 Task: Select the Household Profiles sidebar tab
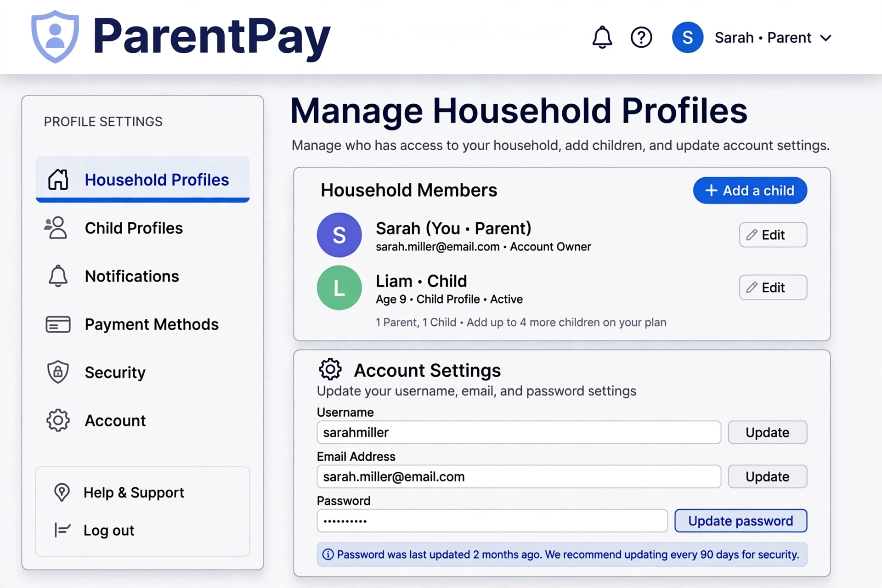pyautogui.click(x=142, y=179)
